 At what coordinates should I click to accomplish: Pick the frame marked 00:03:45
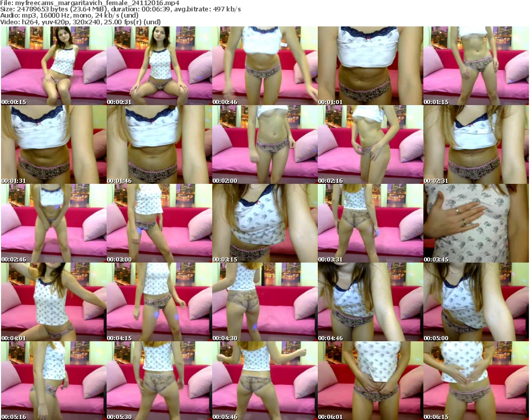pyautogui.click(x=476, y=223)
